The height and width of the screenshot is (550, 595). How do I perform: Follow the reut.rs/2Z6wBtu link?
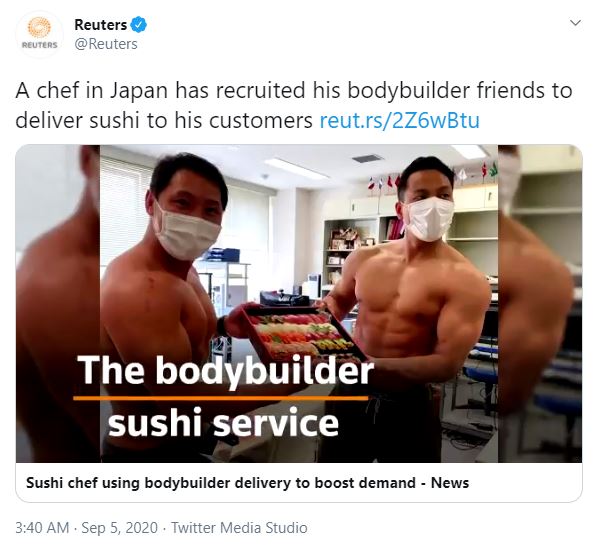[400, 121]
